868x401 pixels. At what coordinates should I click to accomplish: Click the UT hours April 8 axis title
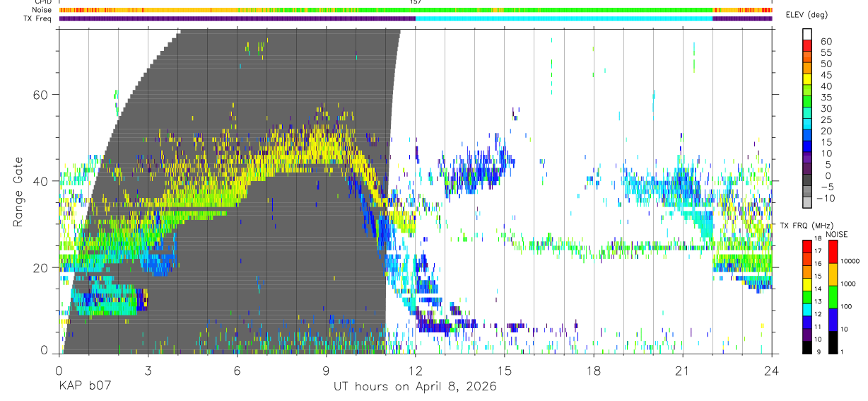pyautogui.click(x=415, y=387)
